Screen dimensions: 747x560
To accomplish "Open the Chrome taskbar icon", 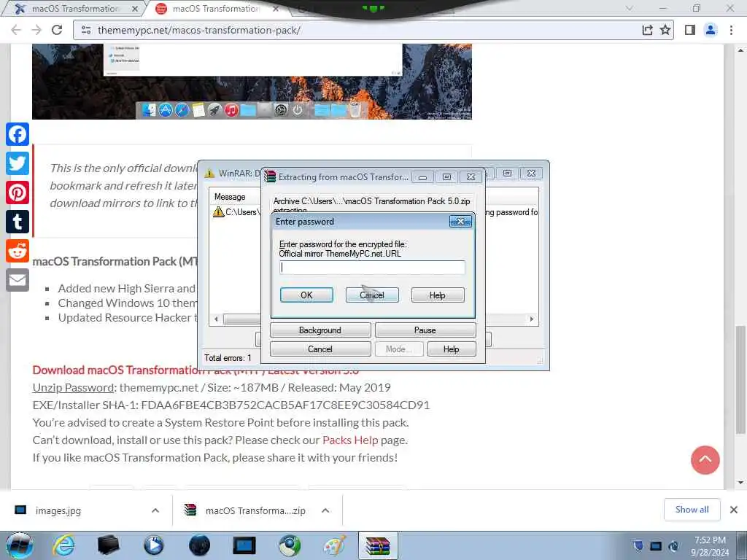I will (290, 545).
